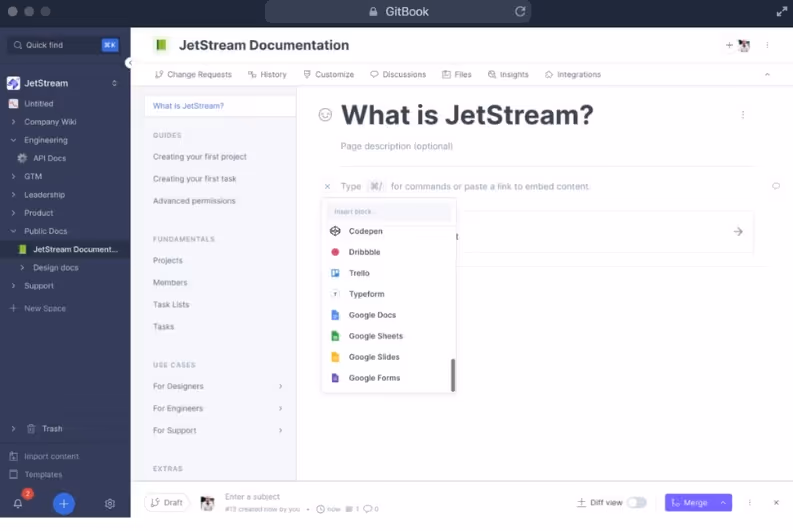The width and height of the screenshot is (793, 531).
Task: Open the three-dot menu next to Merge
Action: pos(750,503)
